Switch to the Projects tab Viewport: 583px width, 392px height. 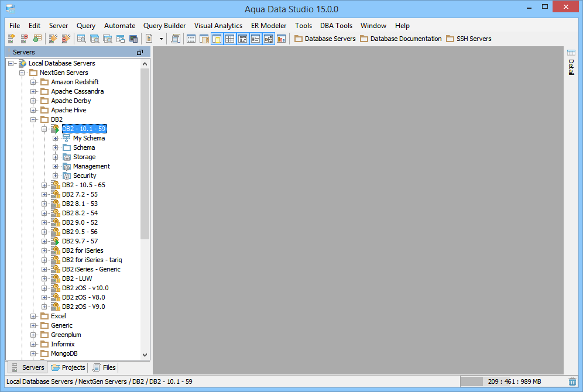(68, 367)
